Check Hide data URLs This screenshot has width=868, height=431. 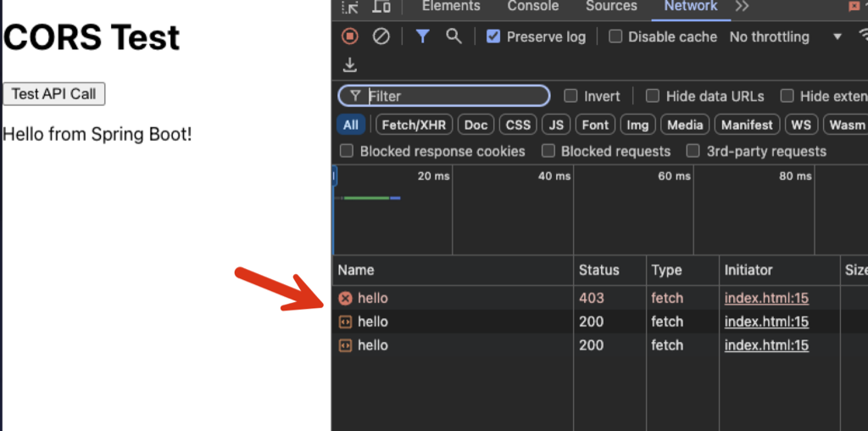(x=653, y=96)
